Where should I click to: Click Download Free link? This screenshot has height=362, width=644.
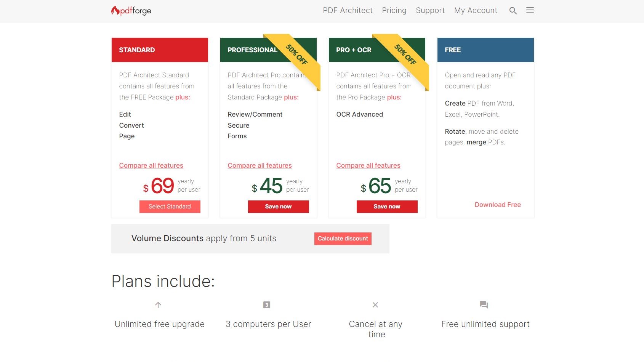pos(498,205)
